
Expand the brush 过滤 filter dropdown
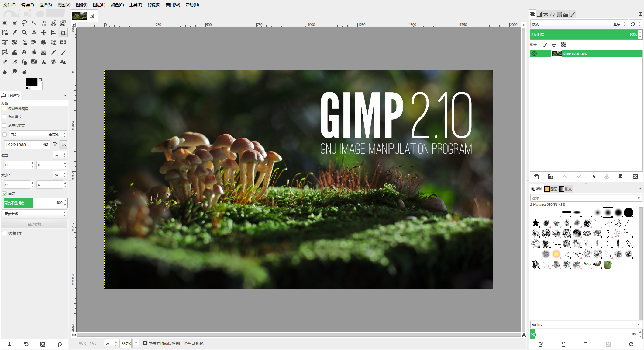[639, 198]
